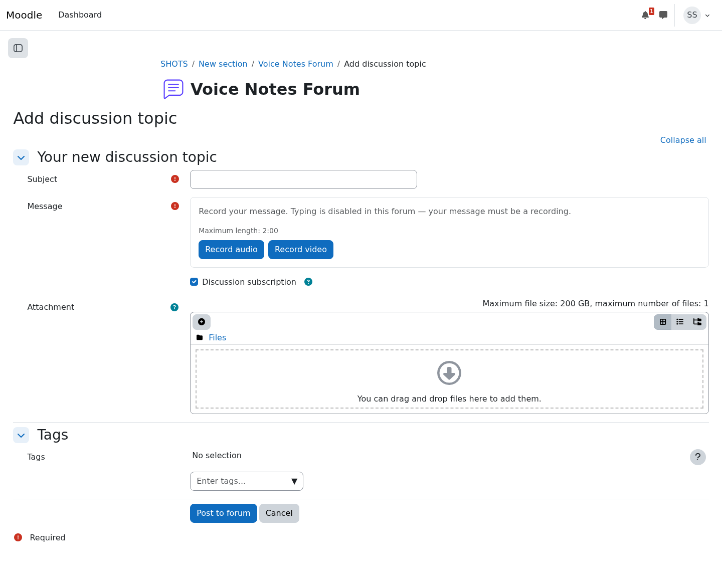Image resolution: width=722 pixels, height=588 pixels.
Task: Open the Moodle home link
Action: 24,15
